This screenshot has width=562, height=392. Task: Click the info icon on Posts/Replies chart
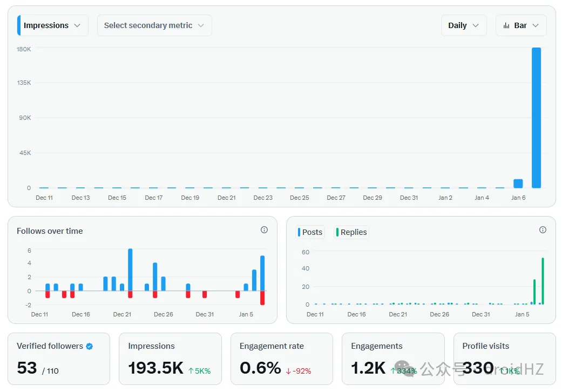point(543,230)
